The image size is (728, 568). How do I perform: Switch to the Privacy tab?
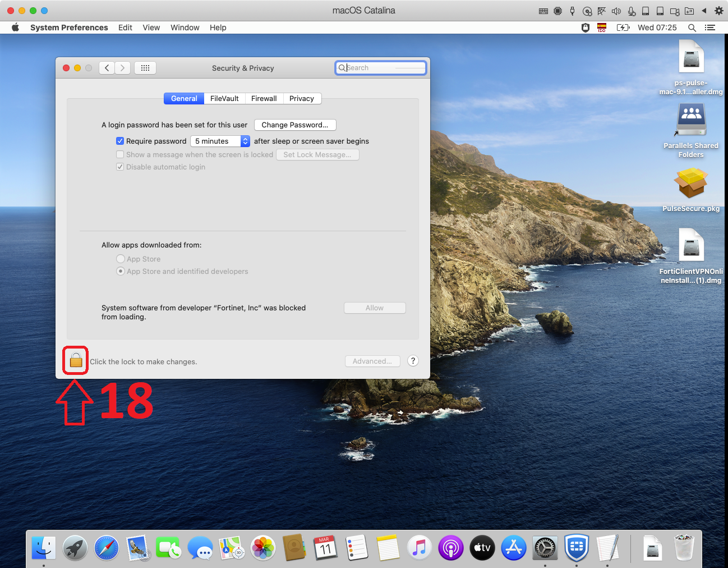pyautogui.click(x=301, y=98)
